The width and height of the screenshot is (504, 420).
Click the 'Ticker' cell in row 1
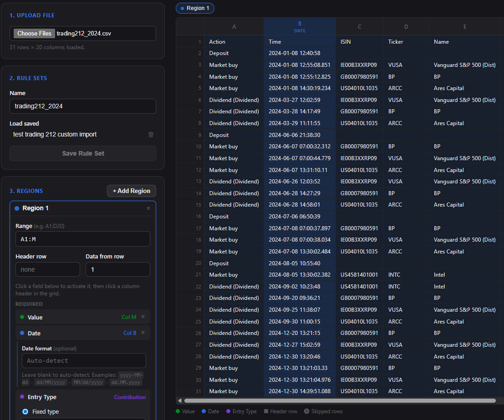[x=406, y=42]
